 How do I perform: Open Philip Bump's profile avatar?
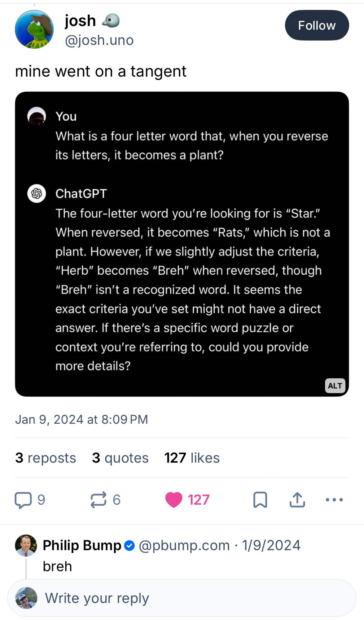tap(26, 545)
